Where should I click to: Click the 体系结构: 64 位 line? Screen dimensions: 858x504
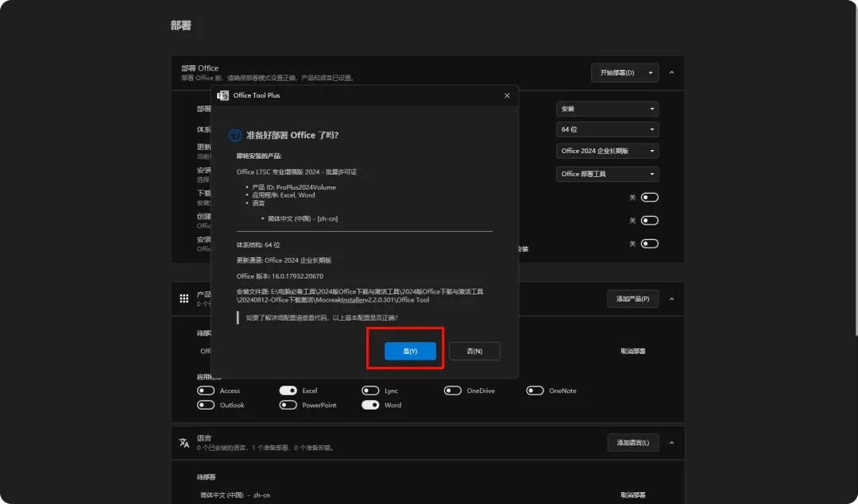pos(258,245)
